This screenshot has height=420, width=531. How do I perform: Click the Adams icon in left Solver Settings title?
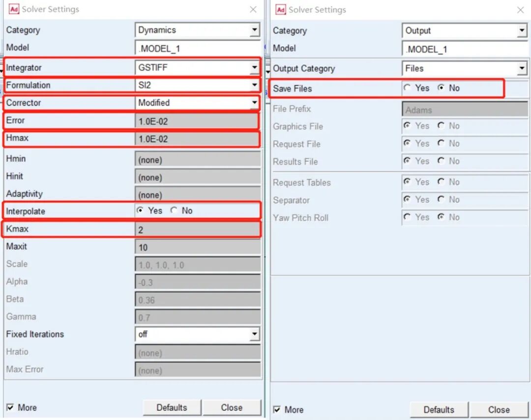pyautogui.click(x=14, y=9)
